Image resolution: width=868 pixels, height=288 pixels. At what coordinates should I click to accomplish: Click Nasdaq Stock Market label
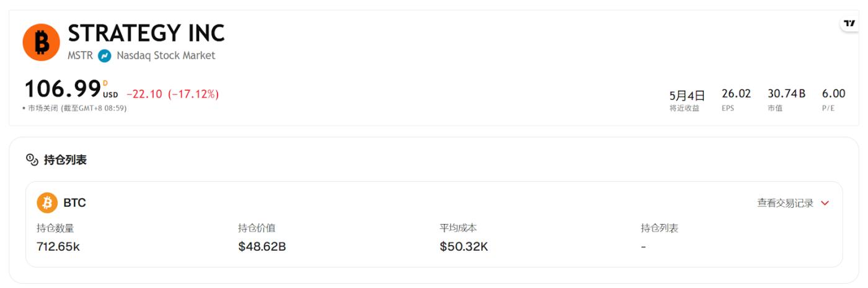[x=166, y=56]
